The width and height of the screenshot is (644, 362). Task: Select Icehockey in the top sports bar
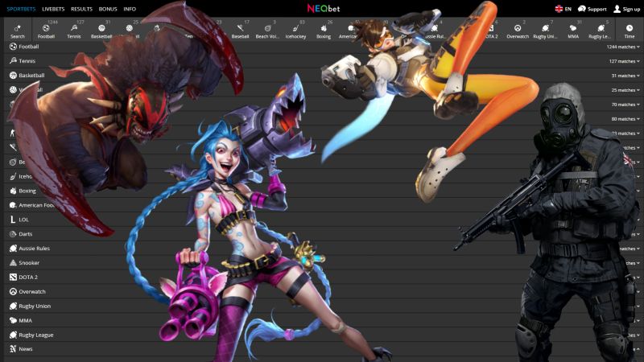295,31
